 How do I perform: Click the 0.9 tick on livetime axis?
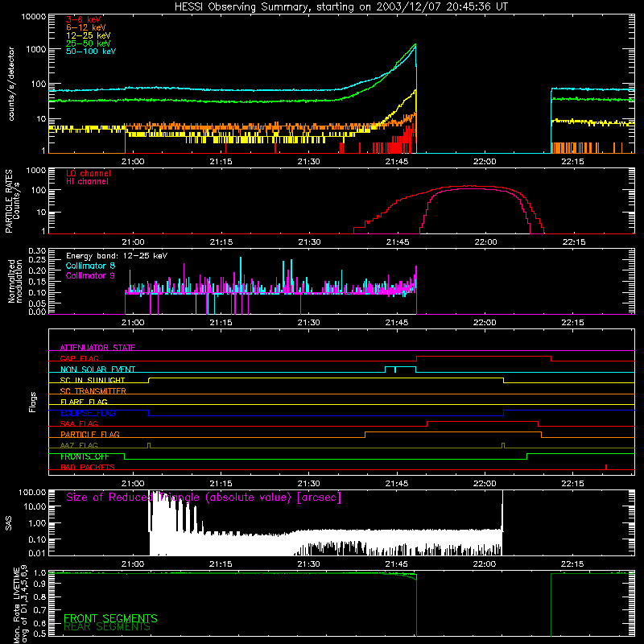pos(39,584)
